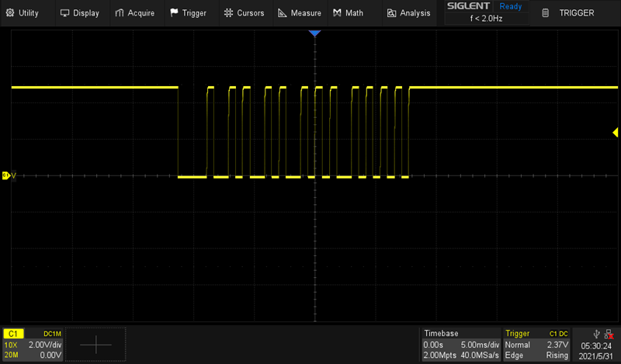Click the Ready status with frequency readout
621x364 pixels.
click(486, 12)
